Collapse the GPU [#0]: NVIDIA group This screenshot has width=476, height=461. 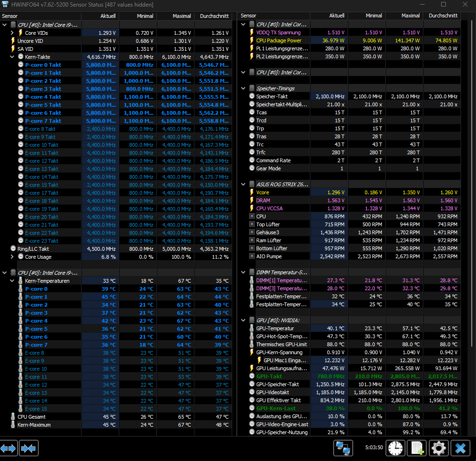click(243, 320)
